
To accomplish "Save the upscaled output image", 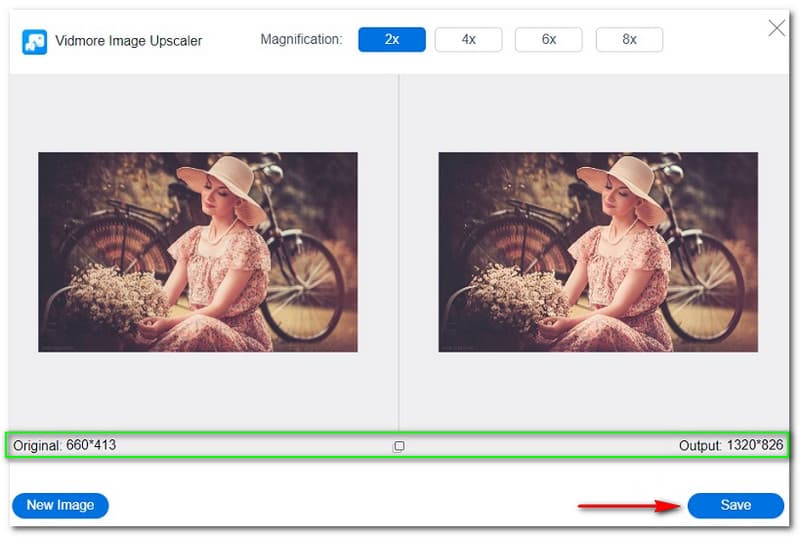I will point(735,505).
